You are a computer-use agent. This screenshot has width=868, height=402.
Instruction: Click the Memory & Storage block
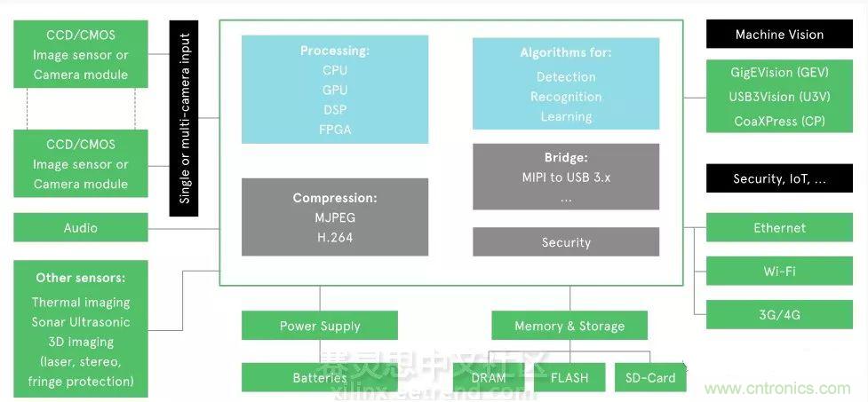[569, 326]
